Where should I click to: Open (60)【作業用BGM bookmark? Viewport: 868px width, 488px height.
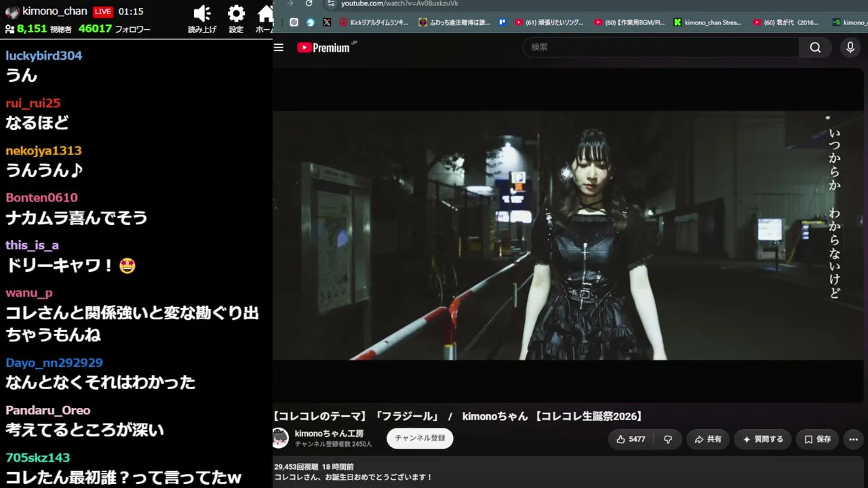pyautogui.click(x=629, y=22)
